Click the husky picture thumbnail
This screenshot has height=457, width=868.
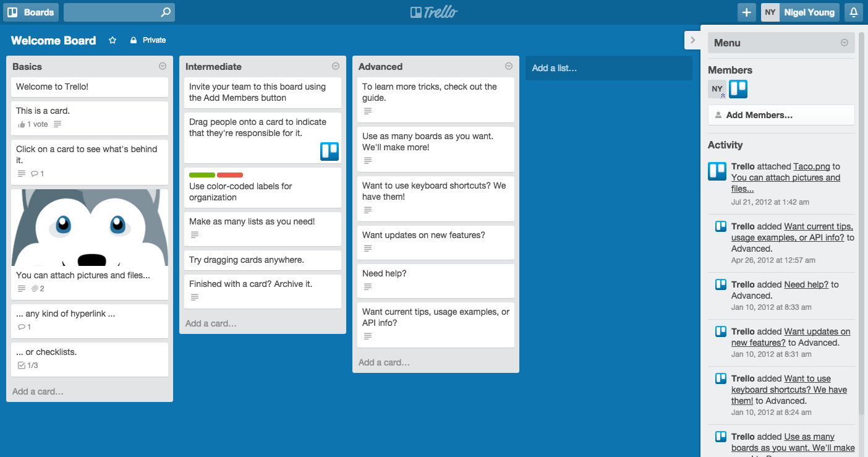(90, 228)
